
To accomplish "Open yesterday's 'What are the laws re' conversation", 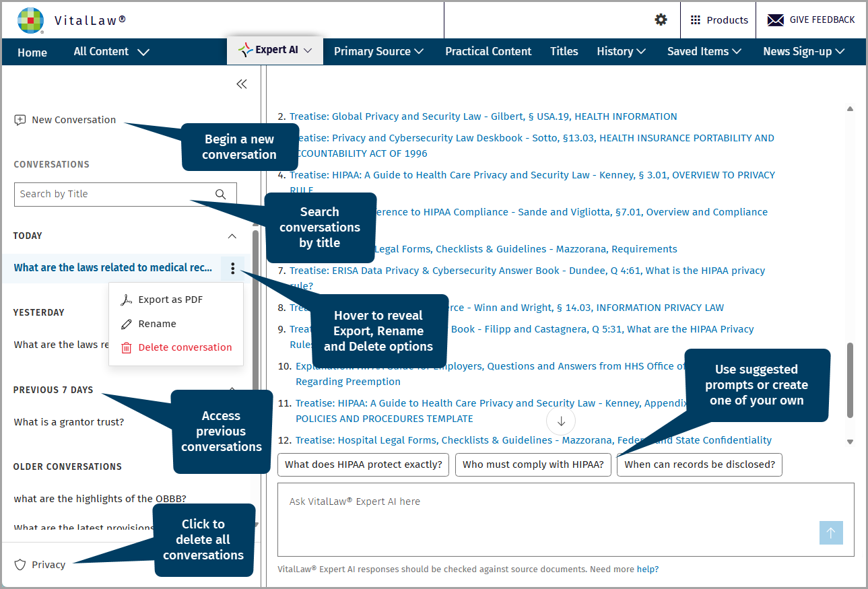I will coord(61,345).
